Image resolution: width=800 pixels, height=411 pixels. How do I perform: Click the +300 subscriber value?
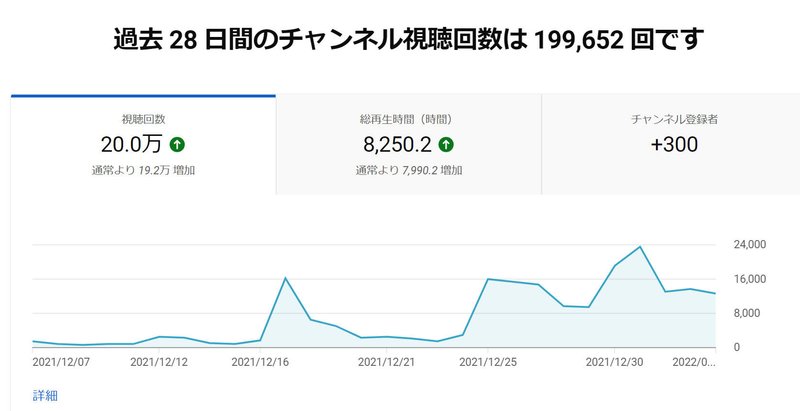[674, 145]
